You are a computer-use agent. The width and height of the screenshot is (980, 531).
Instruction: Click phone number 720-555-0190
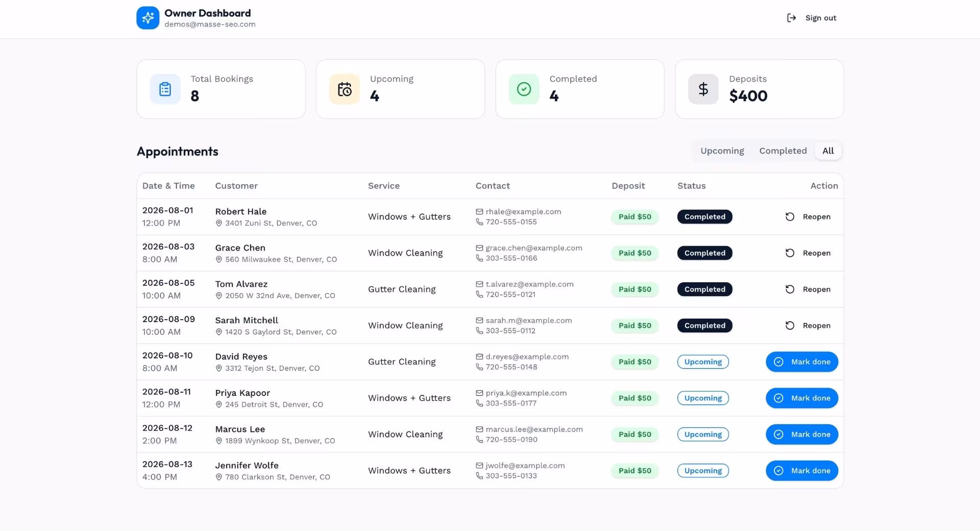511,439
